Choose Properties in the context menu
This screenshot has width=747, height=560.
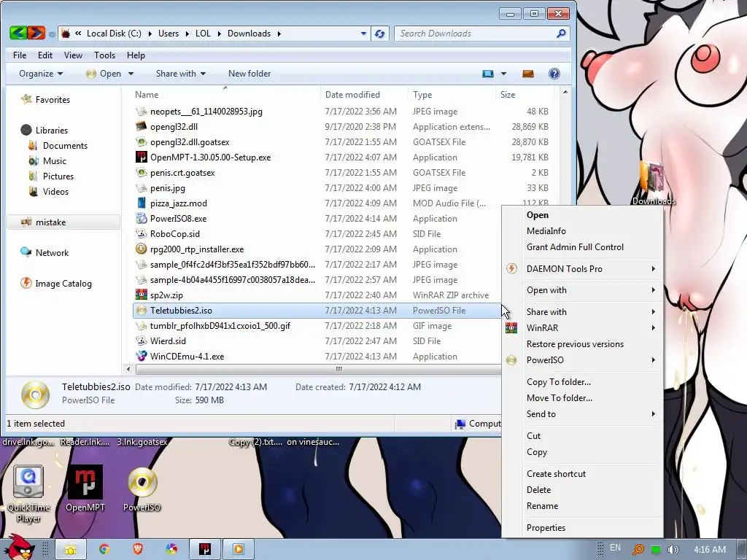(582, 528)
